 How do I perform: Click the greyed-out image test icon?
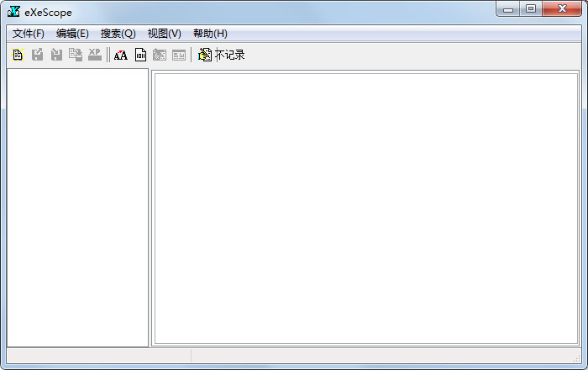click(160, 55)
